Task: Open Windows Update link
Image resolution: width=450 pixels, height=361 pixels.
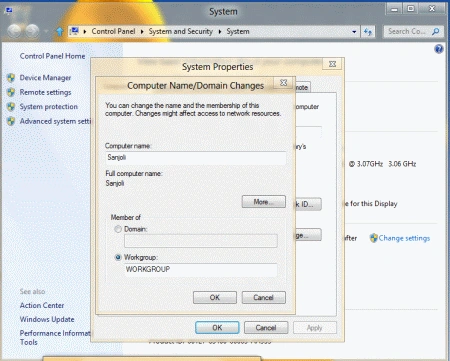Action: click(x=47, y=319)
